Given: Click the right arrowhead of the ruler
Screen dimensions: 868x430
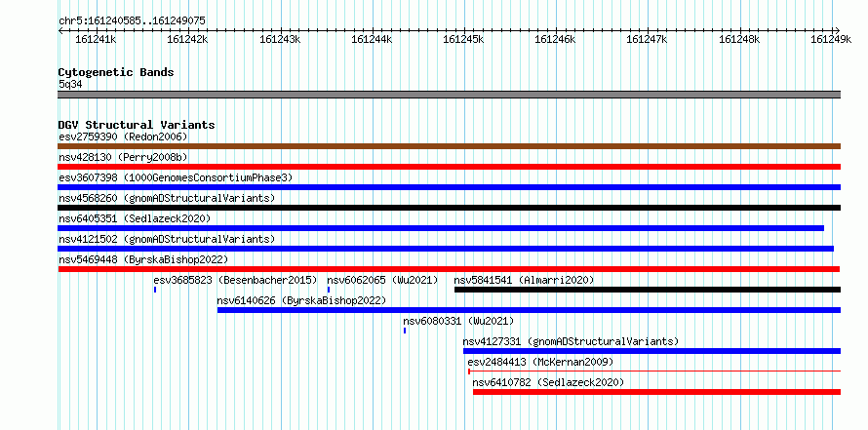Looking at the screenshot, I should click(838, 30).
